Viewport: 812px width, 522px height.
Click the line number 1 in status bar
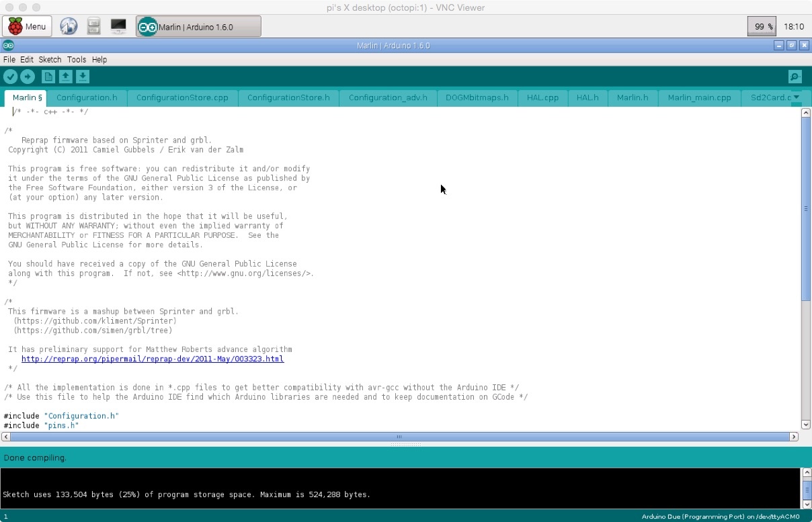(5, 517)
